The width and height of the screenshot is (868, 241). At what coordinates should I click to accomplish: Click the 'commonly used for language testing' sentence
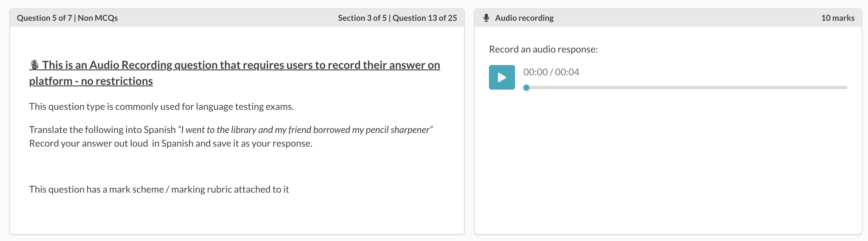click(161, 107)
